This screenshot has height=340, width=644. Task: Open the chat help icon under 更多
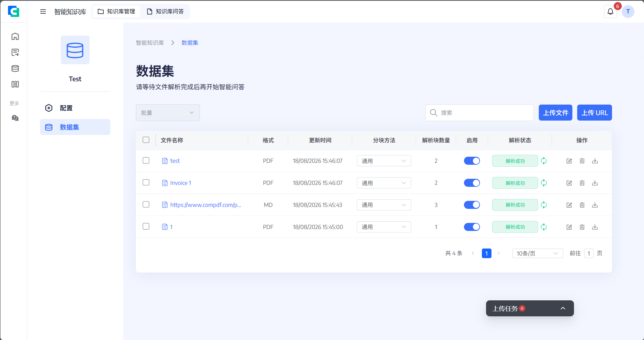pyautogui.click(x=15, y=118)
